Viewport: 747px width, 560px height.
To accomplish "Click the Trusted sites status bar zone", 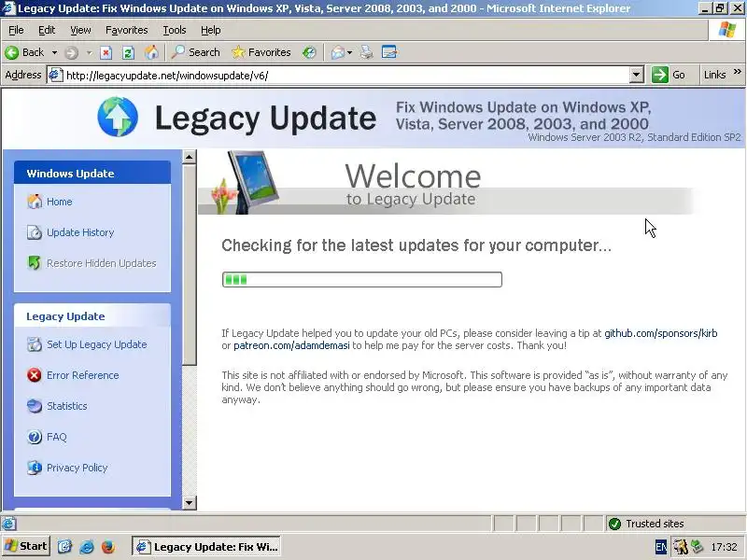I will (674, 524).
